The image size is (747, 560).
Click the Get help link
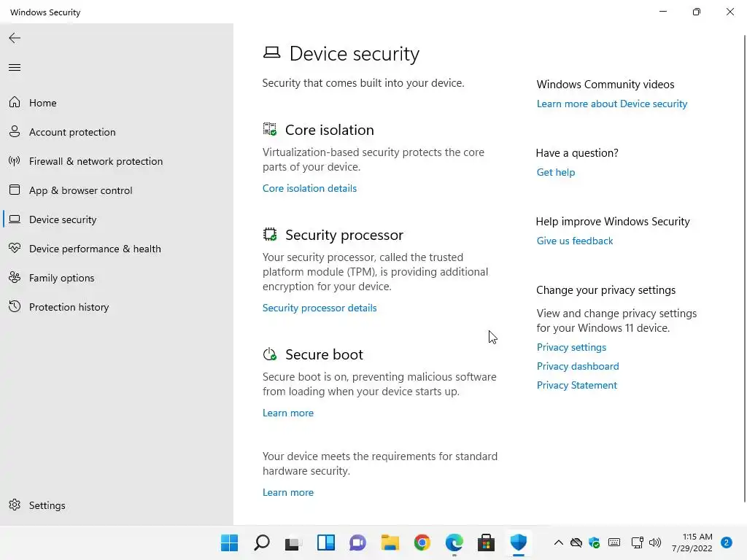[555, 172]
